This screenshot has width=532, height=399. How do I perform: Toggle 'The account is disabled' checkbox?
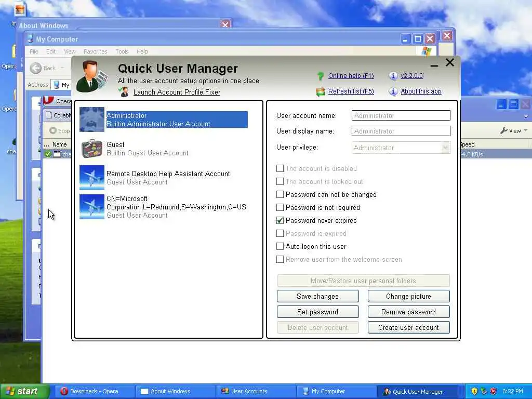tap(280, 168)
